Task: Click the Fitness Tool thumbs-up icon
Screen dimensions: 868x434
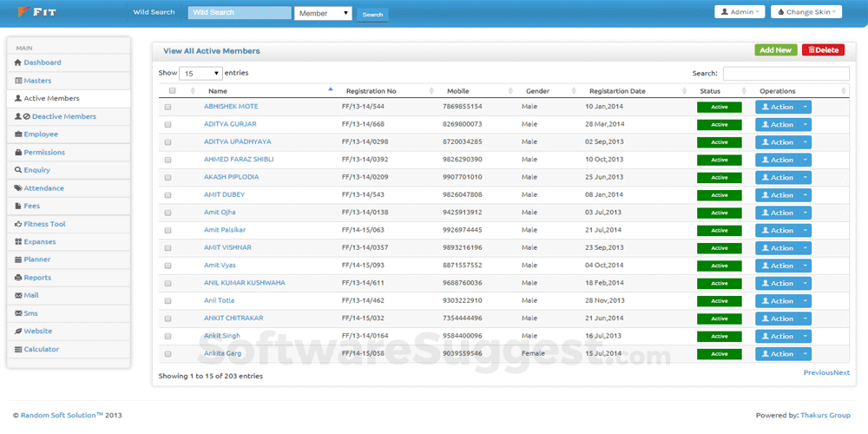Action: point(17,224)
